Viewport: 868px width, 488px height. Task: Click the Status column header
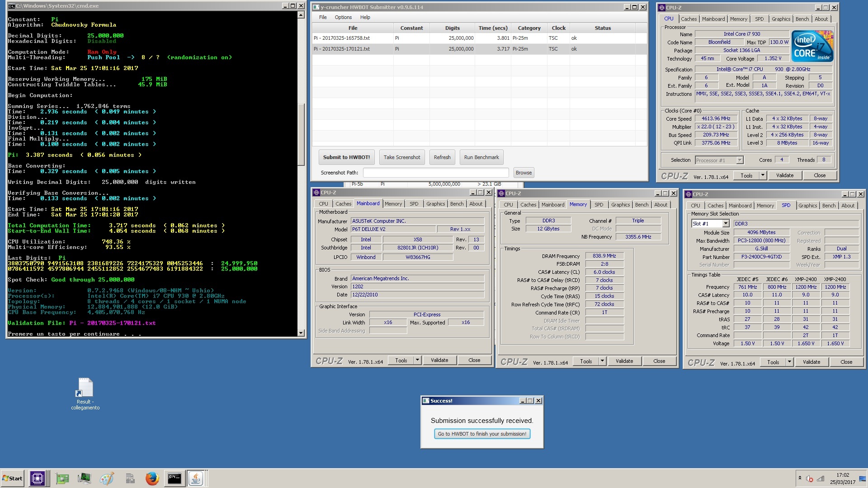pyautogui.click(x=603, y=28)
